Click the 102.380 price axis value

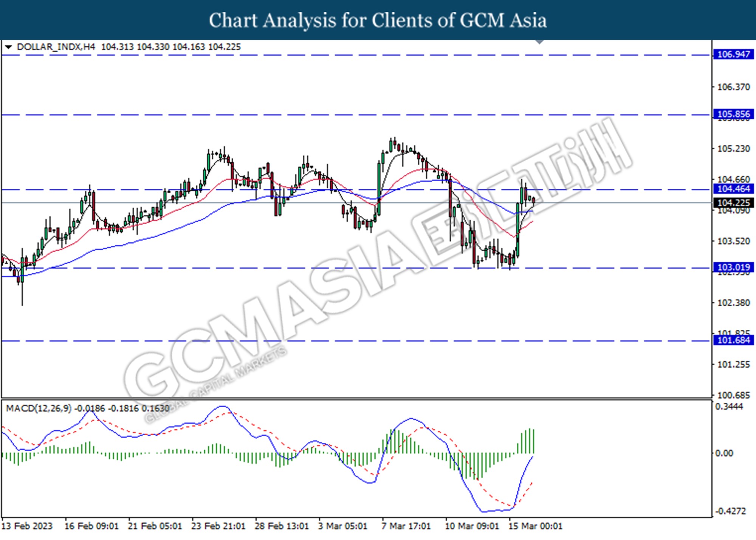click(x=733, y=303)
